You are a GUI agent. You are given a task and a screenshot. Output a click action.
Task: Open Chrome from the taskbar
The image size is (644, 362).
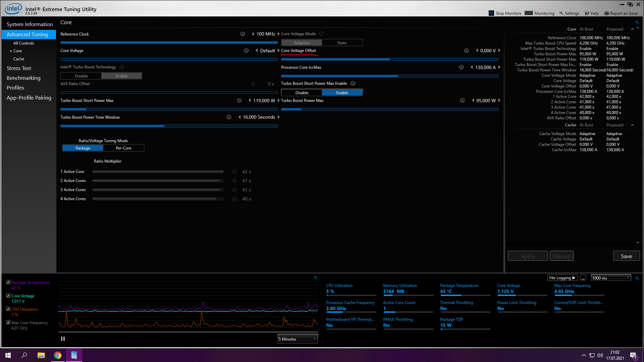point(58,355)
